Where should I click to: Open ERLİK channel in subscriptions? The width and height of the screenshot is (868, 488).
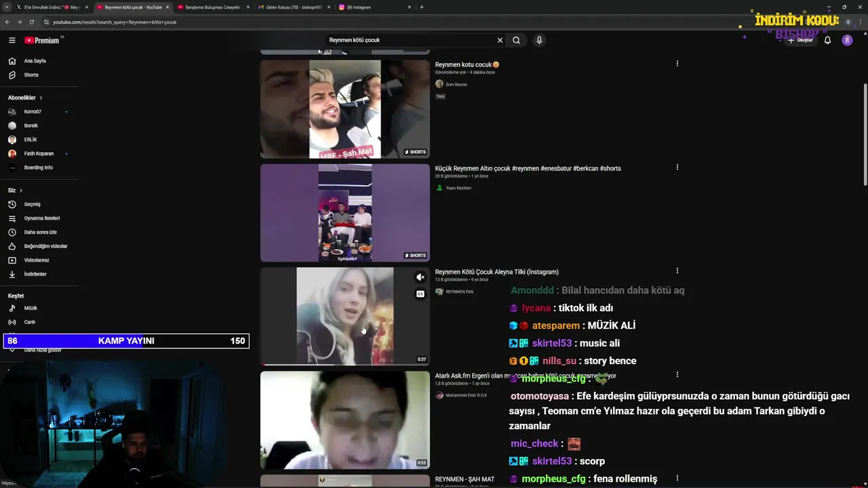[31, 140]
